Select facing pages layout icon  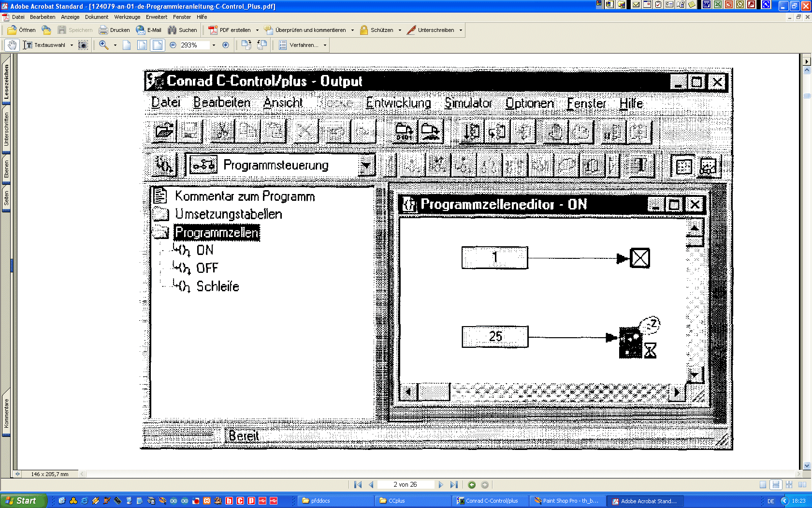tap(802, 484)
